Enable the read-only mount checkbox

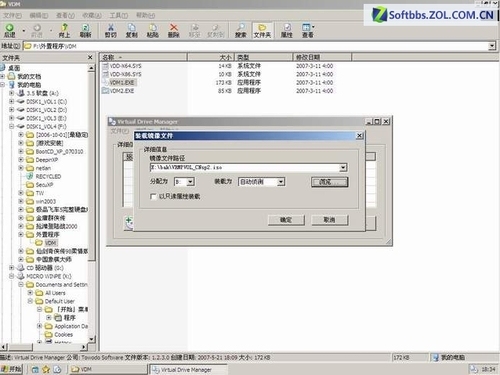153,196
